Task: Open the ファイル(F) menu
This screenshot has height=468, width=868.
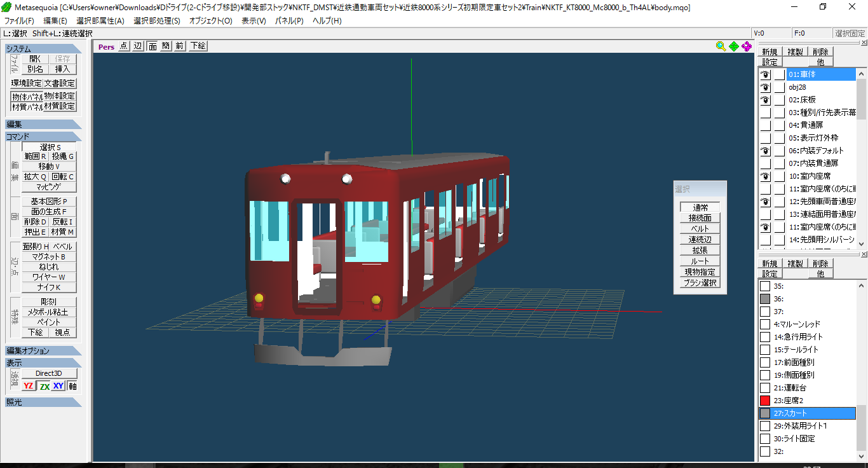Action: (20, 20)
